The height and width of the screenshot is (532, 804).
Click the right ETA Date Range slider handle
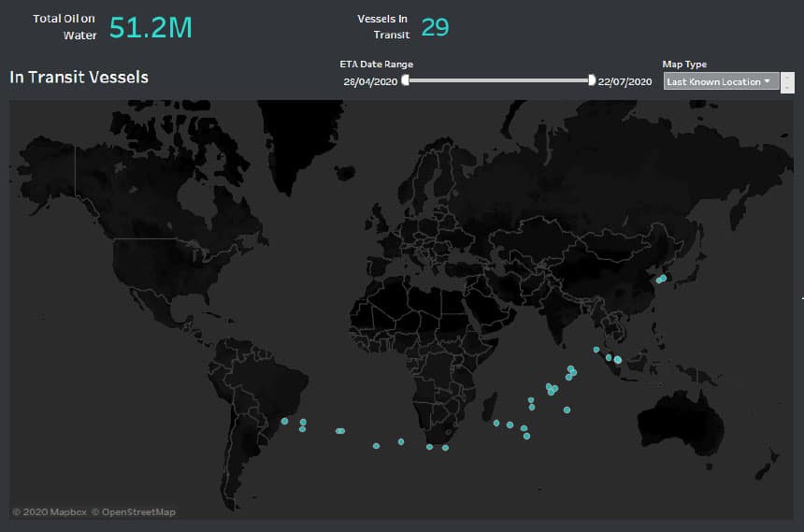(x=592, y=80)
